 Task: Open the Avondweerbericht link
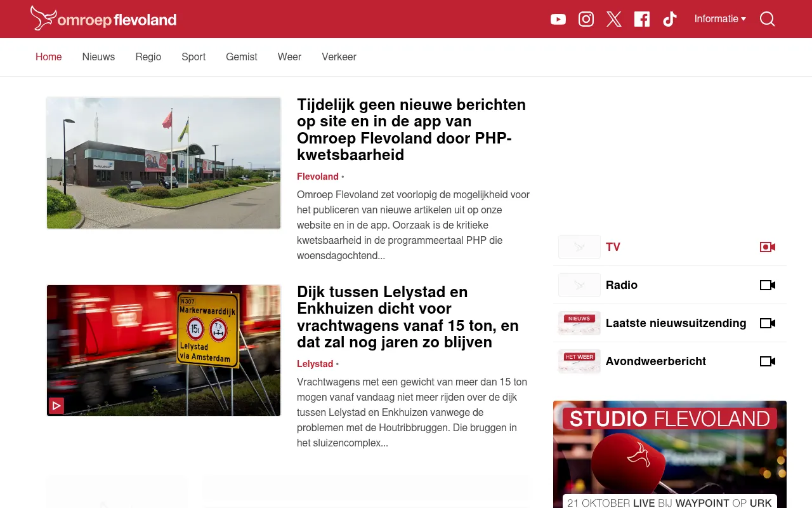pos(656,361)
